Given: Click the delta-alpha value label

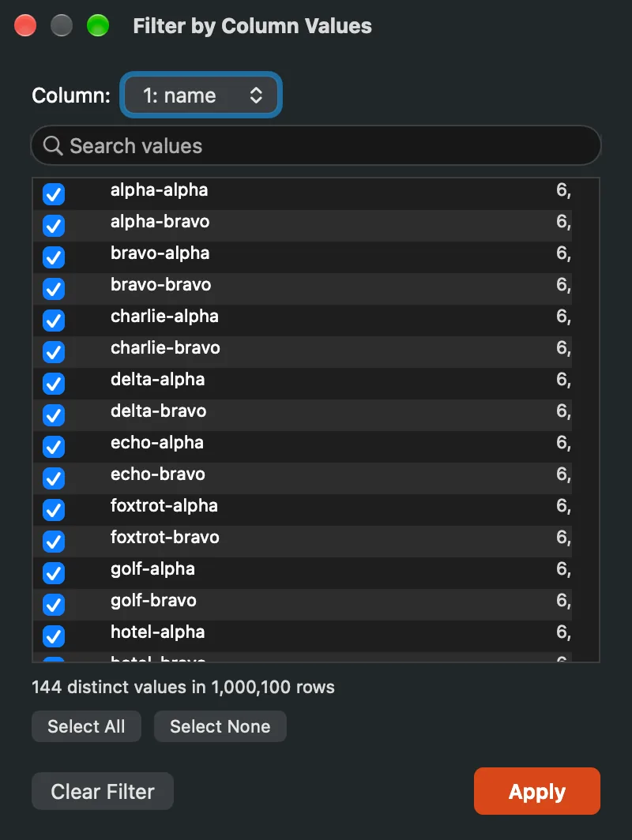Looking at the screenshot, I should point(157,380).
